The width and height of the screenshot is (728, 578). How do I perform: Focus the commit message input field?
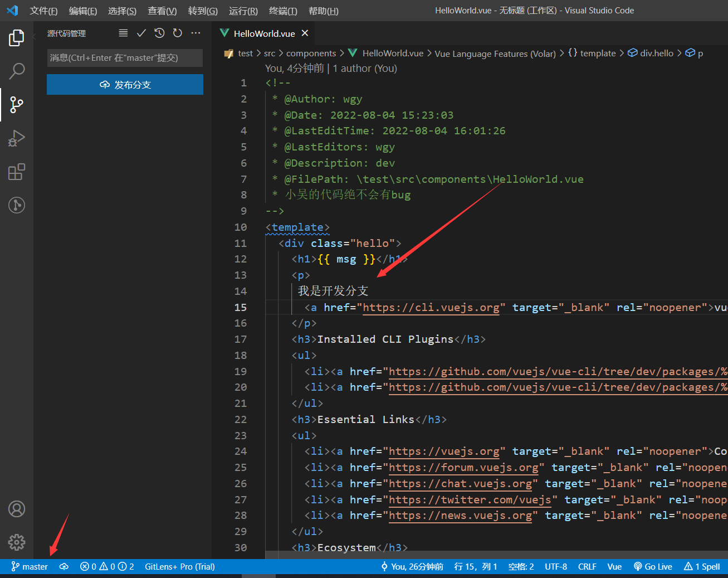tap(125, 58)
